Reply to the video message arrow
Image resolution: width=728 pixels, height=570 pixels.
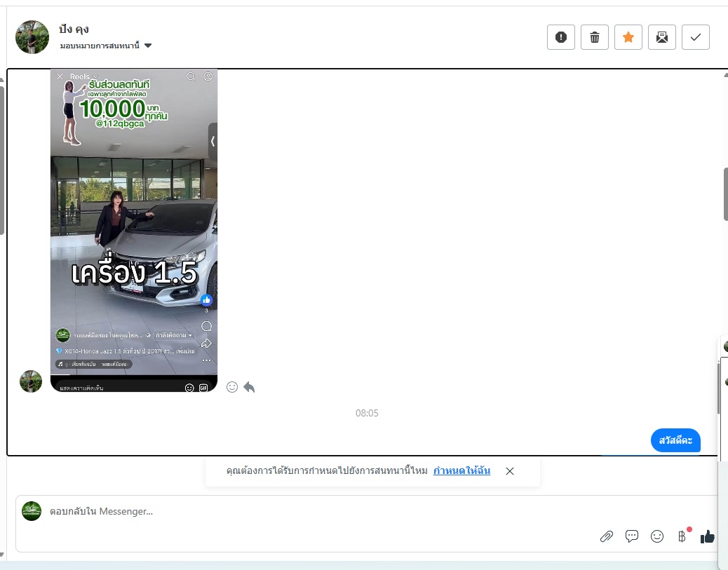coord(249,387)
